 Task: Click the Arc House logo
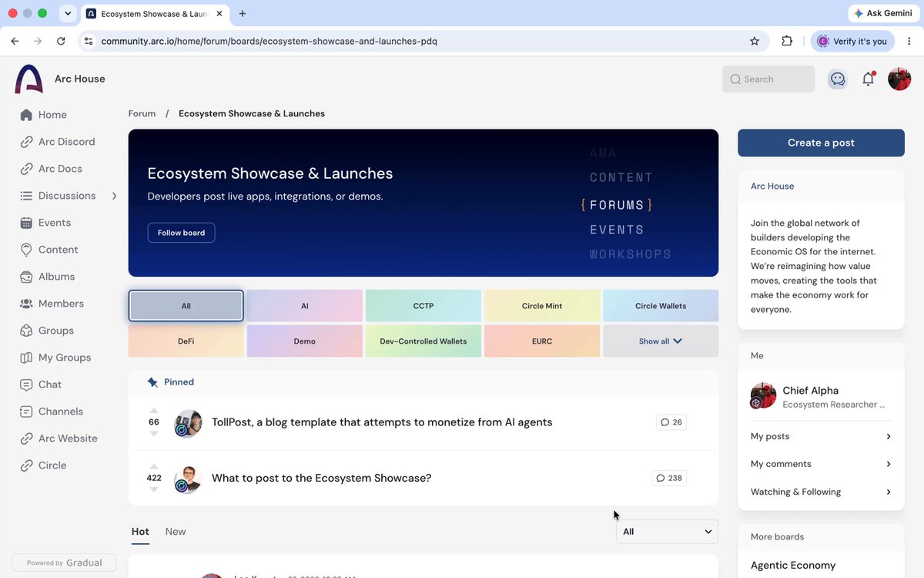[29, 79]
